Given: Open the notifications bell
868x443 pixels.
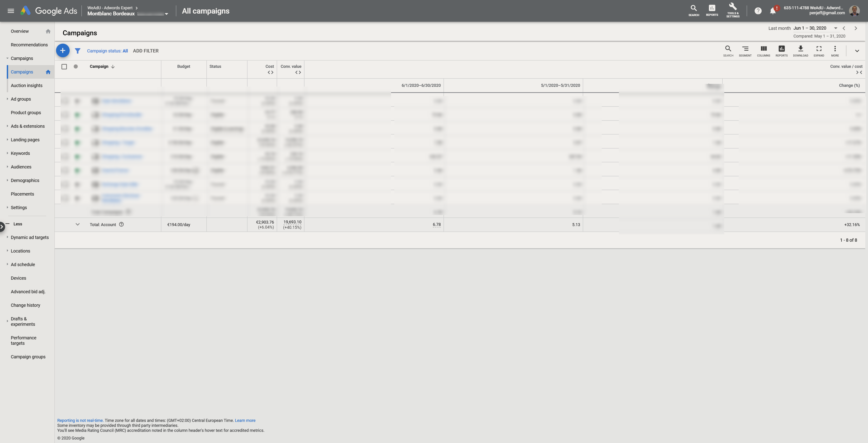Looking at the screenshot, I should (773, 11).
